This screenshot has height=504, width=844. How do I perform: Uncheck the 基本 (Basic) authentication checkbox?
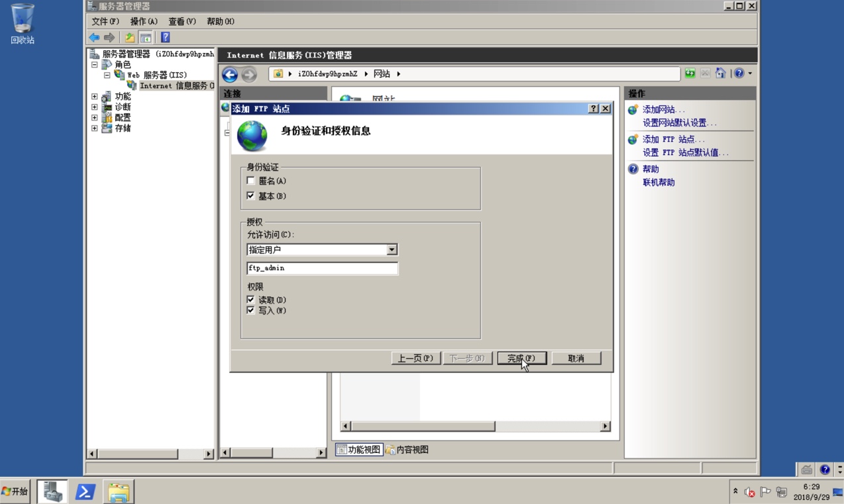click(x=250, y=196)
